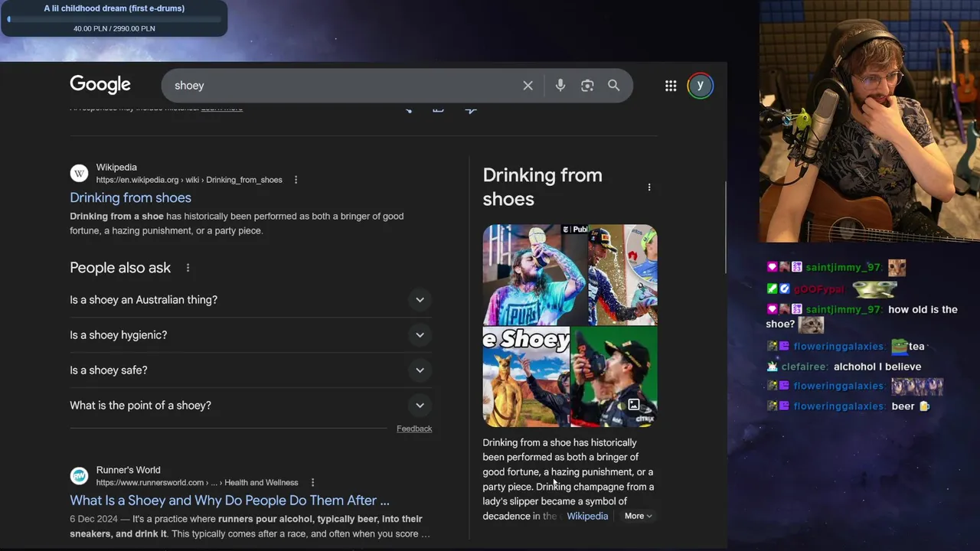This screenshot has height=551, width=980.
Task: Click the Runner's World favicon
Action: (x=79, y=476)
